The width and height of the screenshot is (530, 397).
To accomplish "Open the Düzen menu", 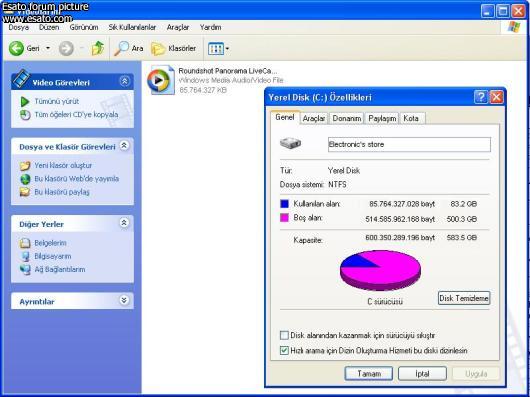I will (x=49, y=27).
